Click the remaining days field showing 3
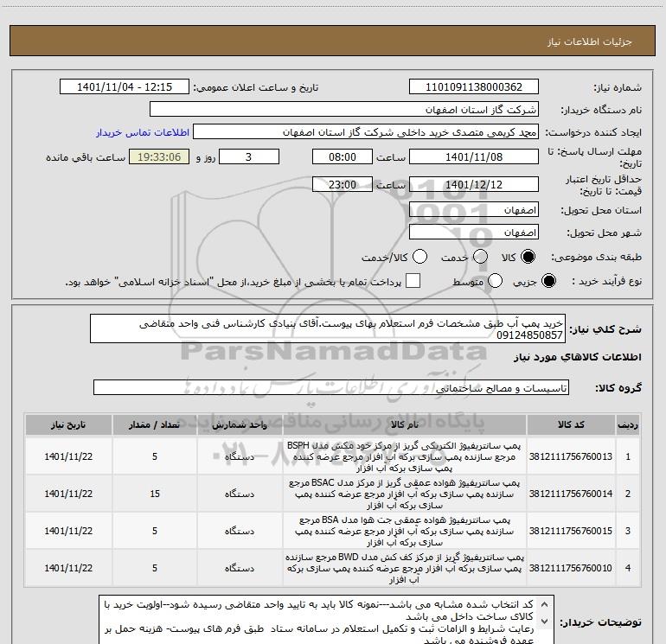 pos(249,157)
